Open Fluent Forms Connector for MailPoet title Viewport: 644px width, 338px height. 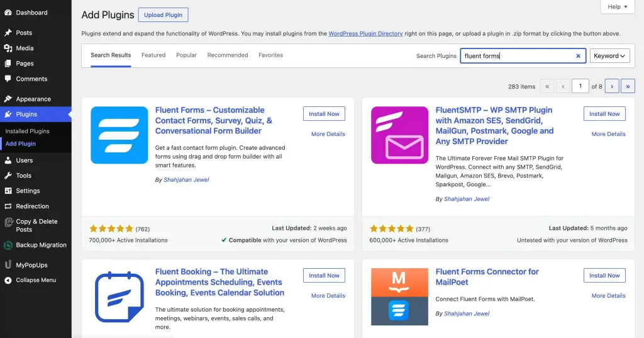click(487, 277)
